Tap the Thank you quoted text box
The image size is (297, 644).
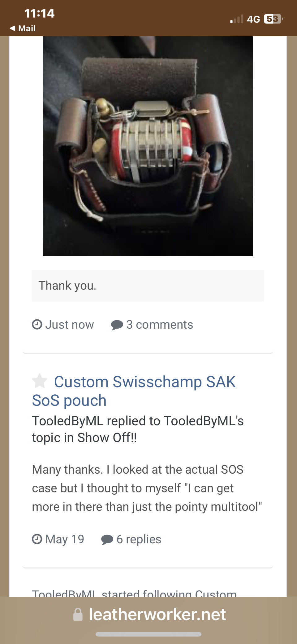tap(148, 286)
